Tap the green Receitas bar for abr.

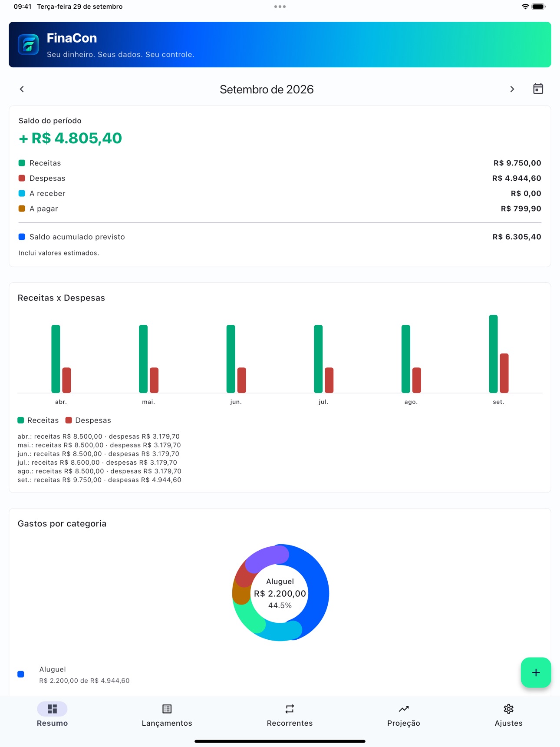[56, 359]
